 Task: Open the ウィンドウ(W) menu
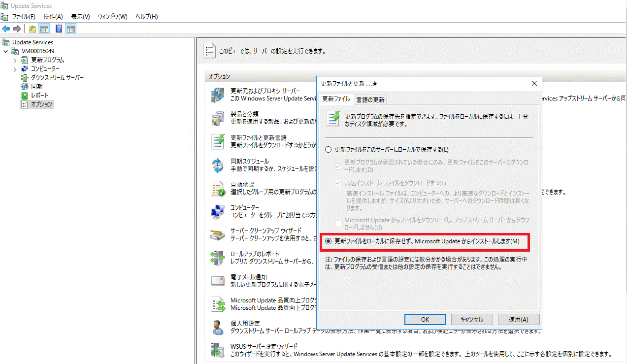pos(113,17)
